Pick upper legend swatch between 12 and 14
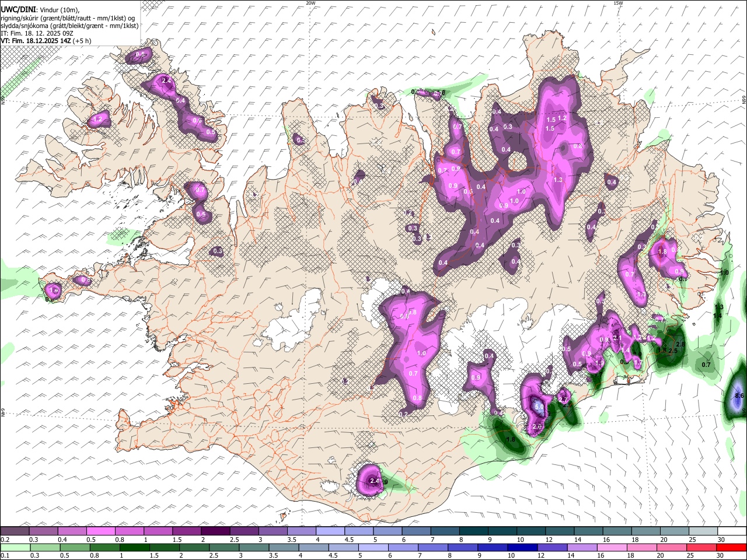 [559, 531]
